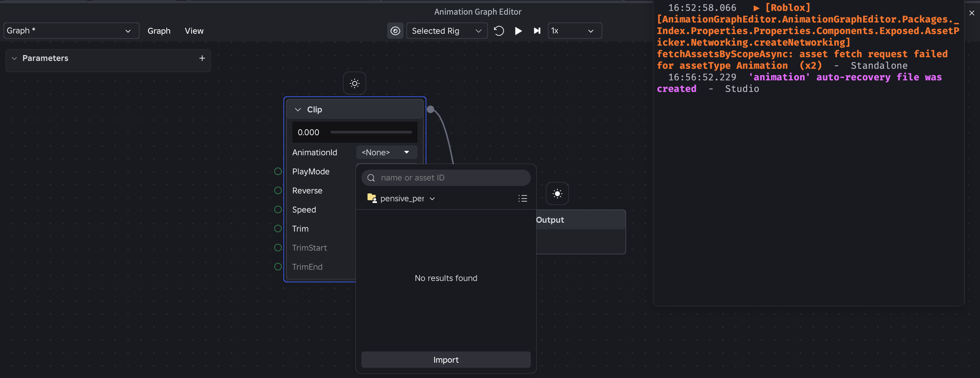Click the Reverse input pin
Image resolution: width=980 pixels, height=378 pixels.
click(278, 191)
